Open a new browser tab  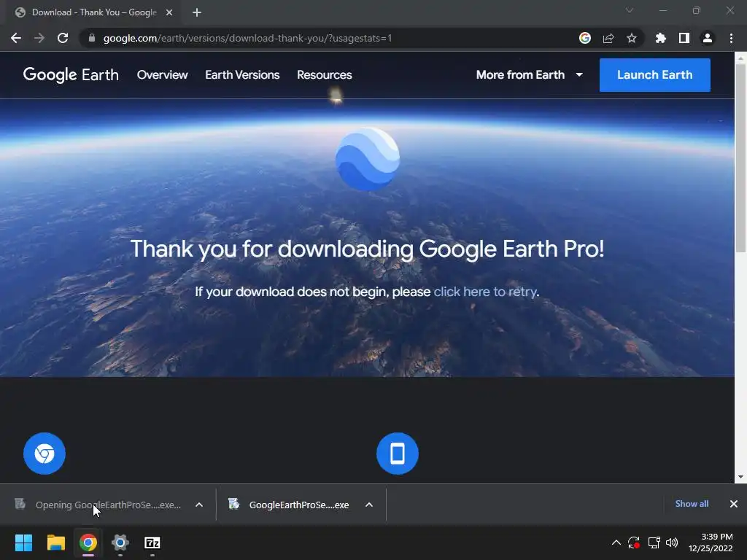coord(197,12)
